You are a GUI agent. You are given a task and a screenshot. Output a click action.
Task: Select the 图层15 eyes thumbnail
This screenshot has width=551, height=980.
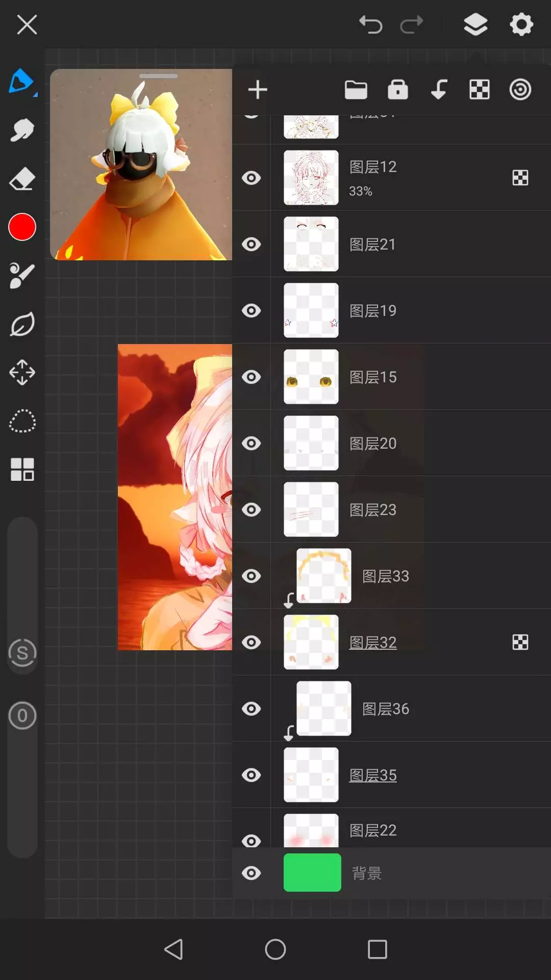click(x=311, y=377)
